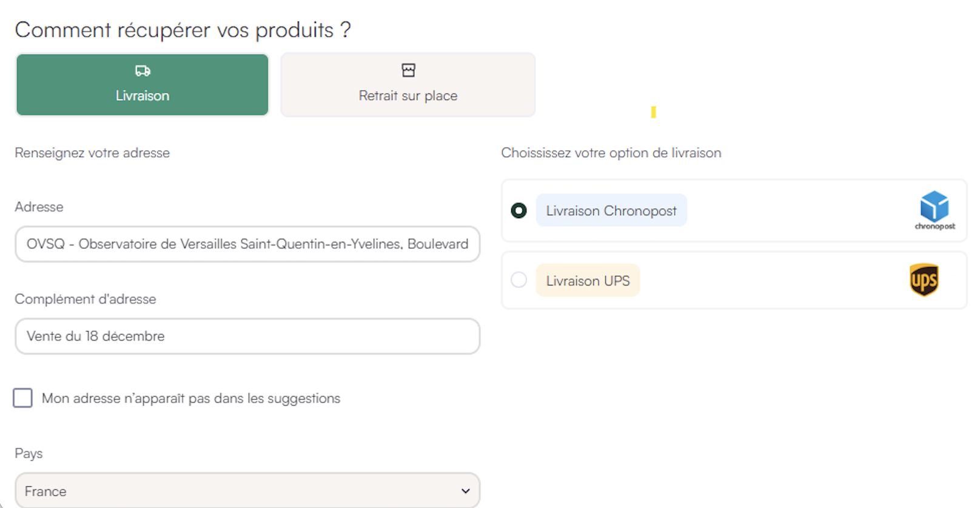Click the France dropdown chevron arrow
The image size is (980, 508).
pos(465,491)
